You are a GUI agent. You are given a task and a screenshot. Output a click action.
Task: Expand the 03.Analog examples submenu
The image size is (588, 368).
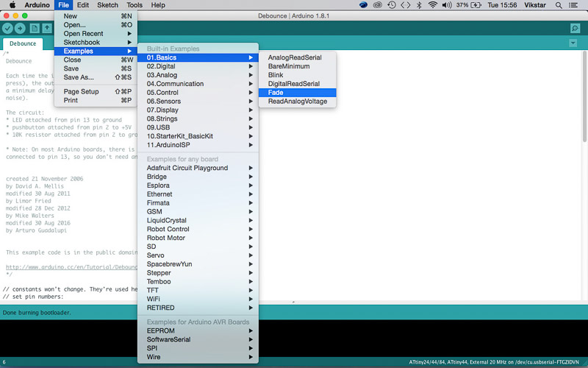tap(198, 75)
